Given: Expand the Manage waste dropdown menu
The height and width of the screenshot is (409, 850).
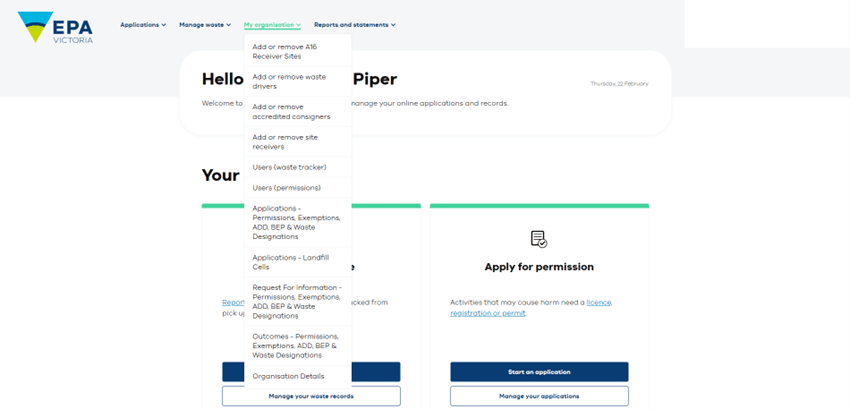Looking at the screenshot, I should click(205, 25).
